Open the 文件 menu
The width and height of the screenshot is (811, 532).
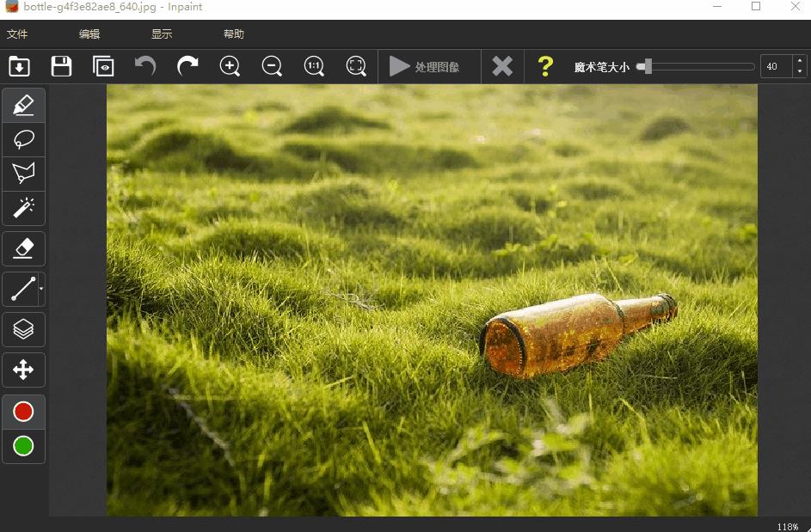(17, 34)
